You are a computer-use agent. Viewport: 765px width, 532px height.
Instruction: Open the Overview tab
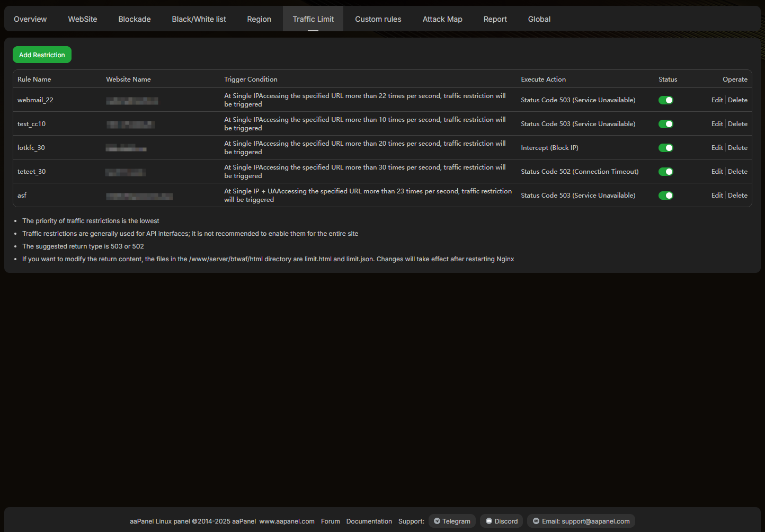click(30, 19)
